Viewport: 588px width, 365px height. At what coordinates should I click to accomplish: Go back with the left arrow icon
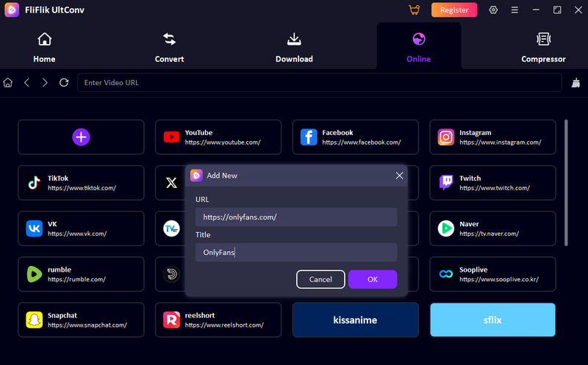pos(26,82)
